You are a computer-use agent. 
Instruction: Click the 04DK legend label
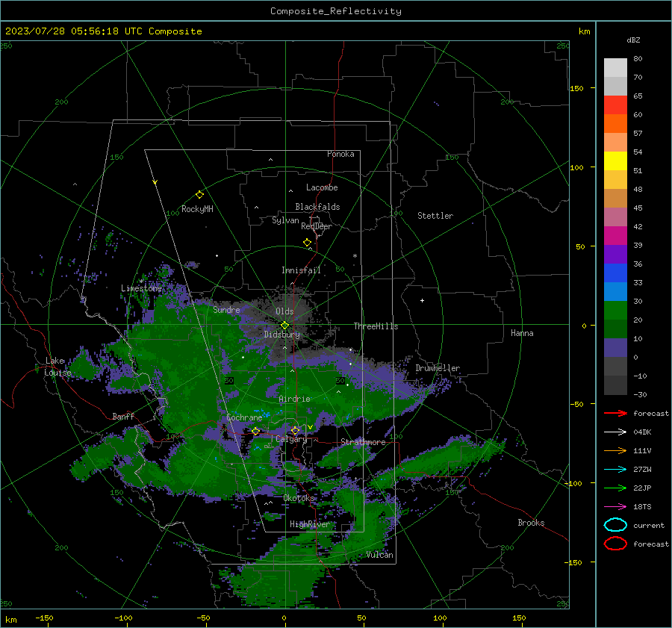pyautogui.click(x=642, y=432)
